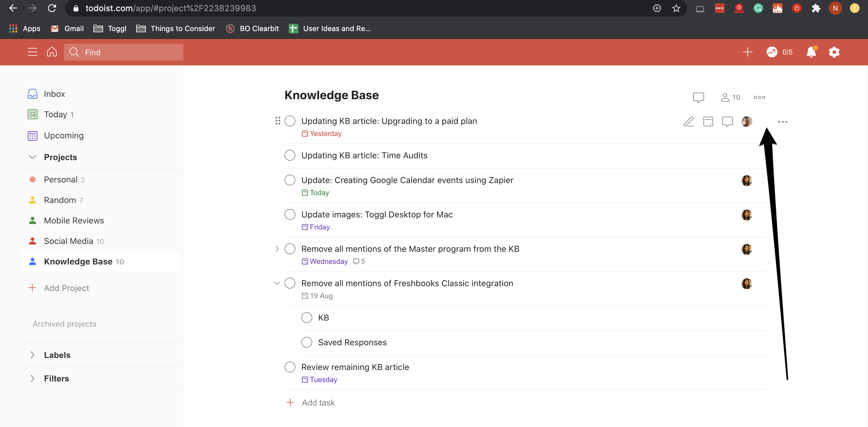The height and width of the screenshot is (427, 868).
Task: Collapse the Freshbooks Classic integration subtasks
Action: click(x=277, y=283)
